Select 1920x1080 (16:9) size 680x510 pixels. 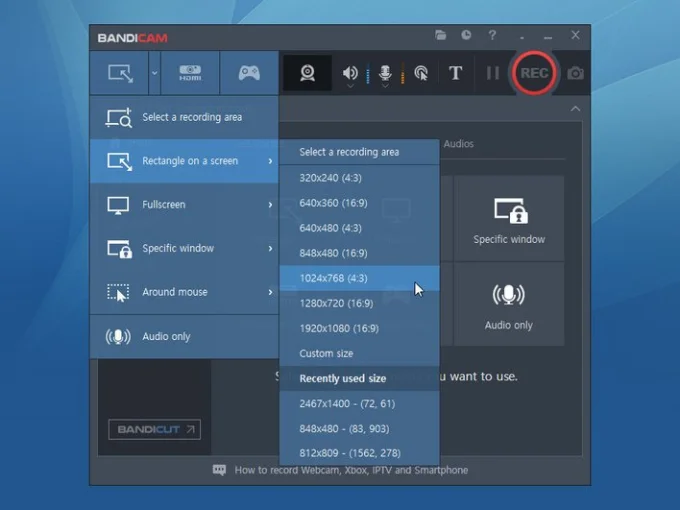(360, 329)
